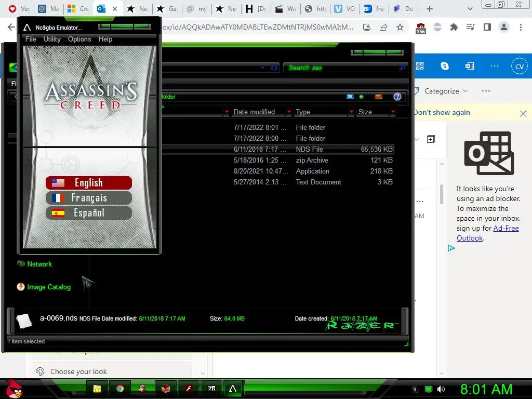
Task: Select the zip Archive row
Action: [x=277, y=160]
